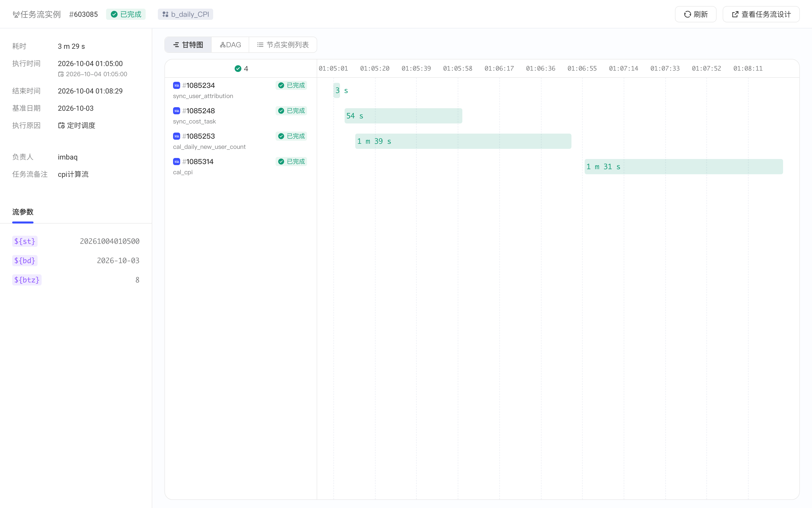Select the 54 s Gantt bar

[403, 116]
